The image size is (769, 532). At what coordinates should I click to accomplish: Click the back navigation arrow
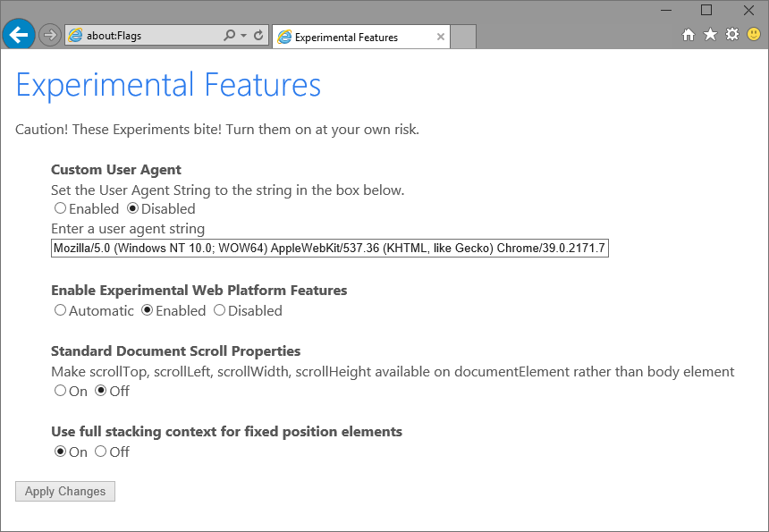pos(18,34)
